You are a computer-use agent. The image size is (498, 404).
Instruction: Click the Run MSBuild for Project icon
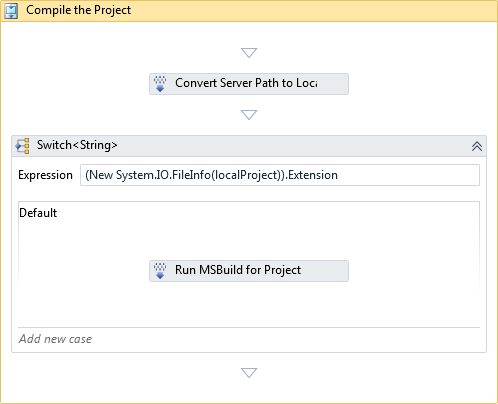click(x=160, y=271)
